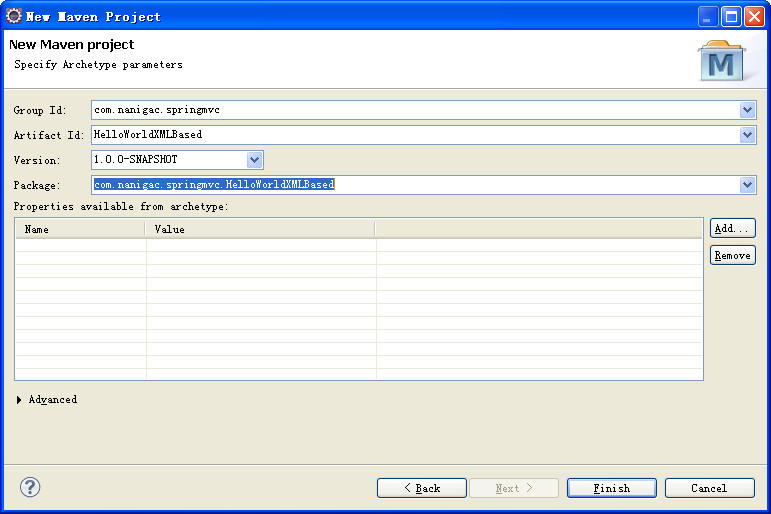Open the Version dropdown arrow
This screenshot has width=771, height=514.
point(254,159)
